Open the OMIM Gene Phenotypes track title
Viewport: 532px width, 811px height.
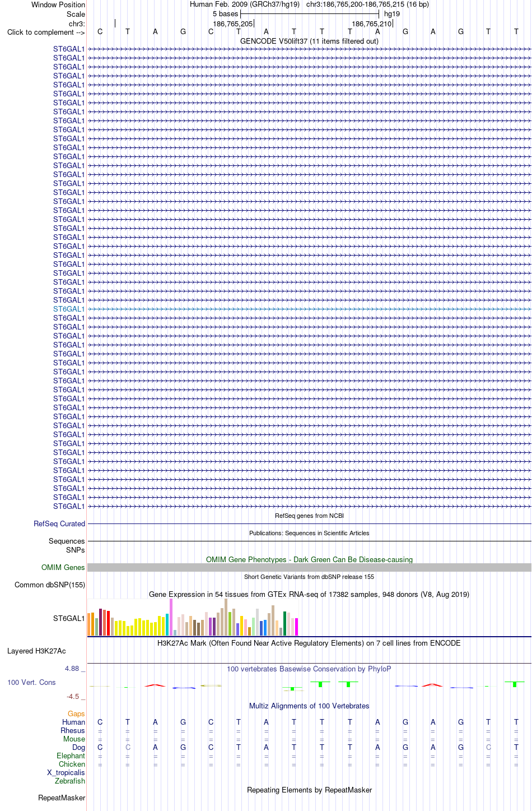tap(309, 559)
